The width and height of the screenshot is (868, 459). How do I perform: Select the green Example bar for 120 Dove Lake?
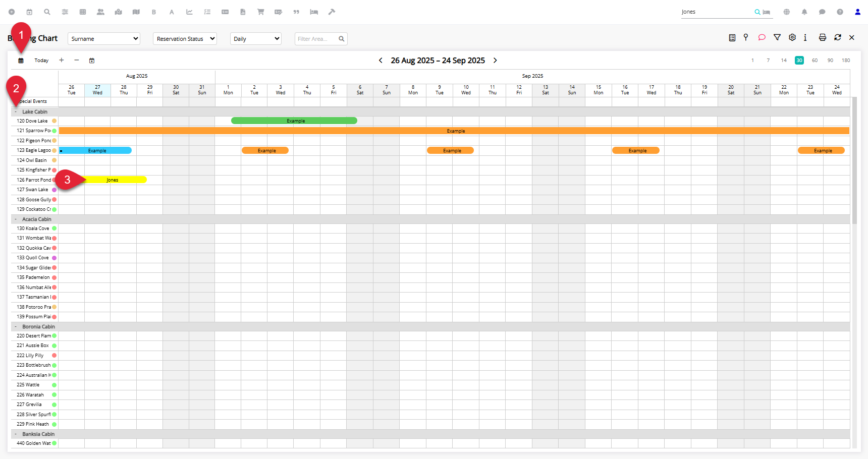pos(294,121)
